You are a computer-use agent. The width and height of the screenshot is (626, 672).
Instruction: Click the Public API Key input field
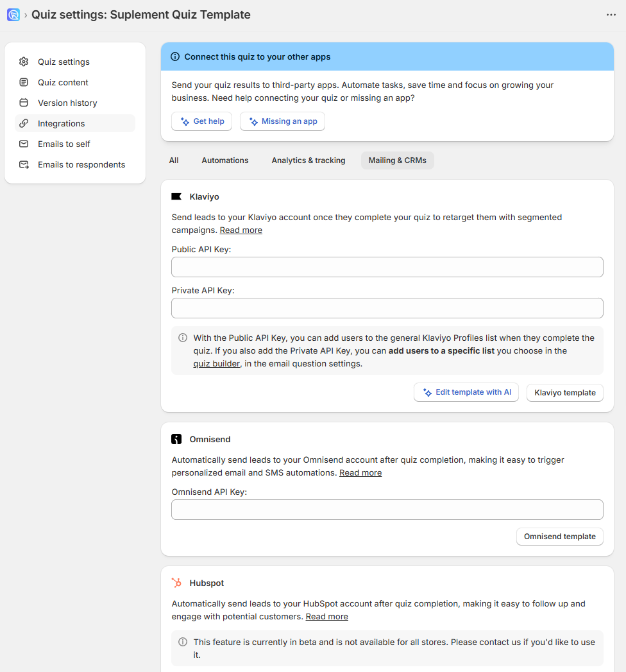[x=387, y=267]
